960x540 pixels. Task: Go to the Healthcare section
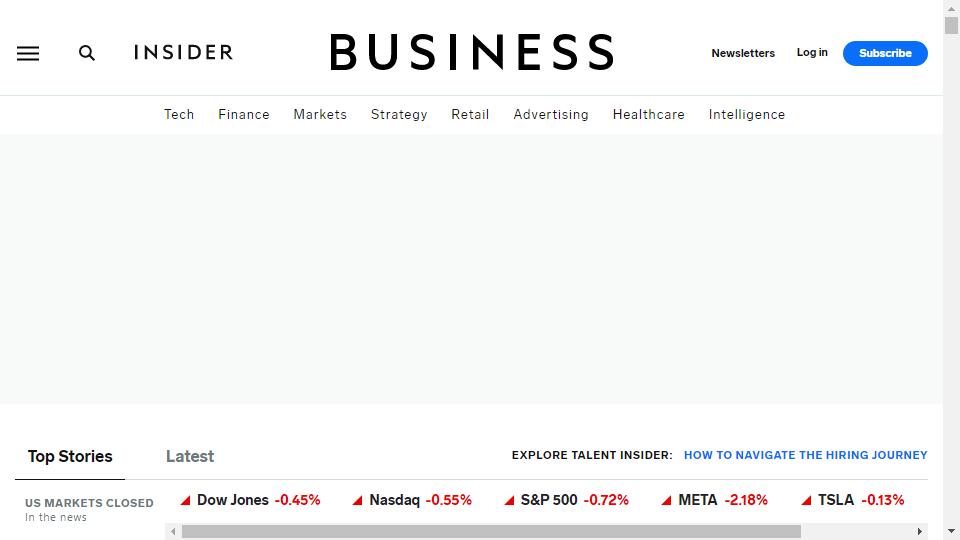648,114
